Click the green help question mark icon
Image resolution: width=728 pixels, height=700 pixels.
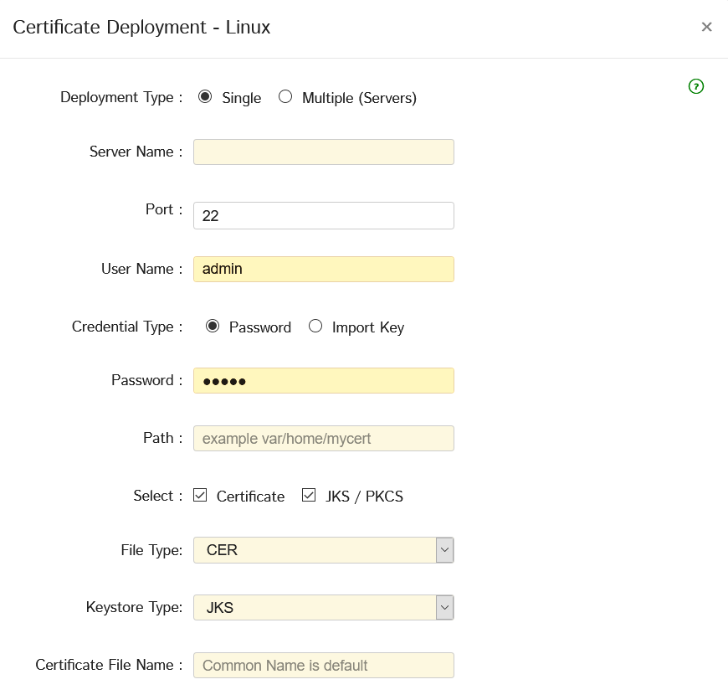[x=696, y=86]
